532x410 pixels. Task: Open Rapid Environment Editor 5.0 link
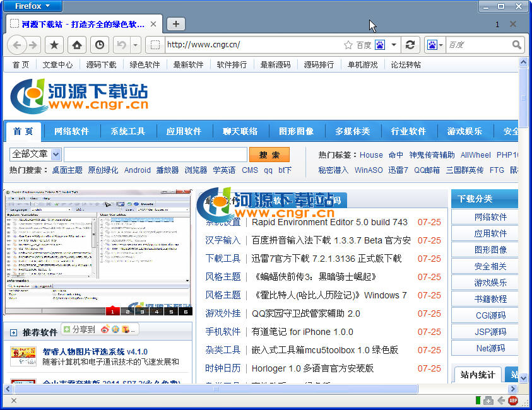coord(329,222)
